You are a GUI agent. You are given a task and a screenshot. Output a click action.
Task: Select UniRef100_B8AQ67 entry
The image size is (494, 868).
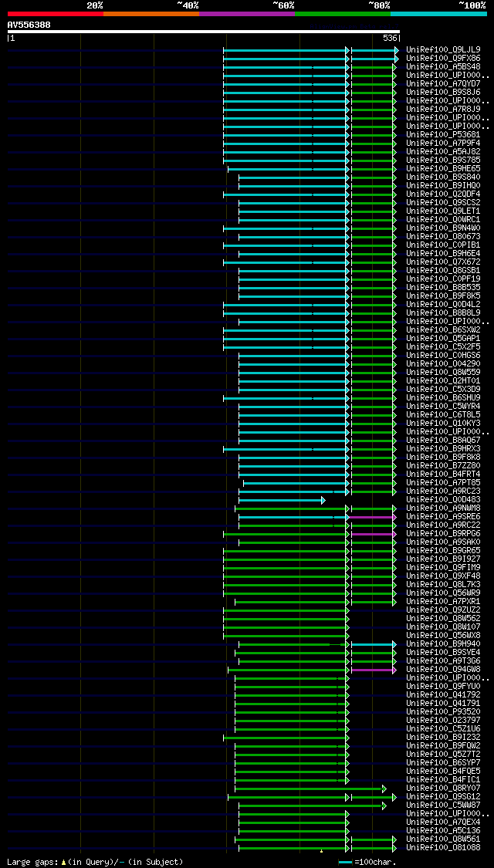coord(443,440)
